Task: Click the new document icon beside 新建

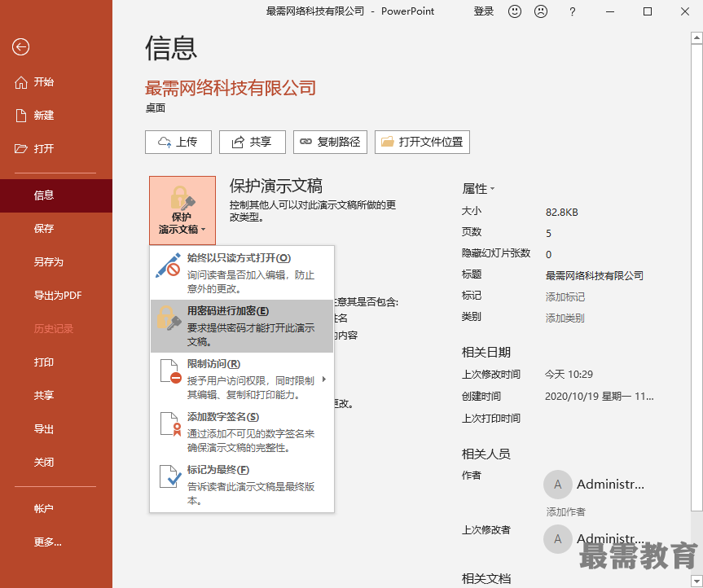Action: point(21,116)
